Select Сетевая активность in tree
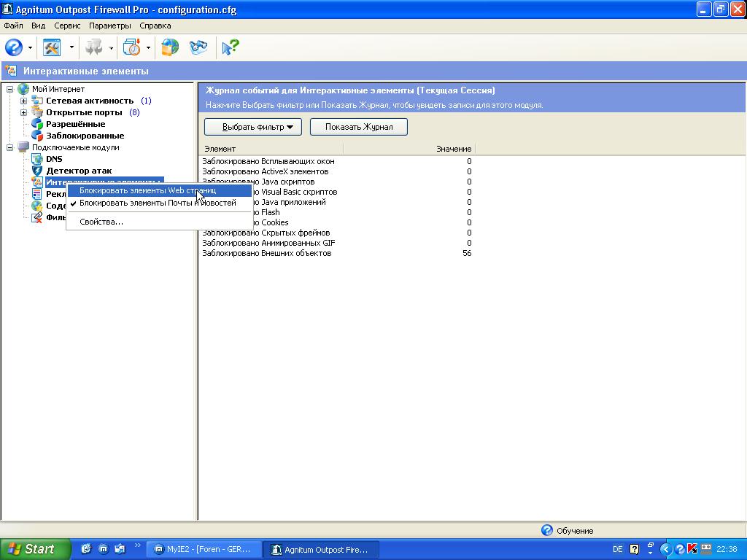 (90, 101)
